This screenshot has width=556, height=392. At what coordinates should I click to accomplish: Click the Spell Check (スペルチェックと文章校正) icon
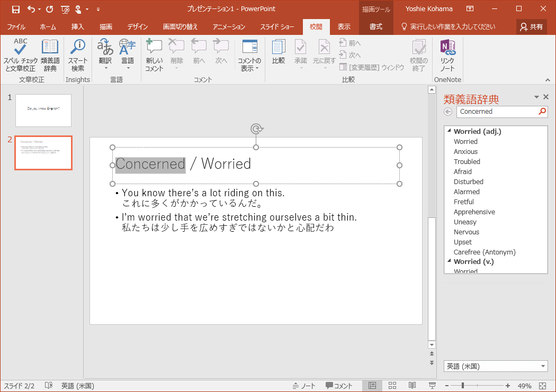click(21, 55)
